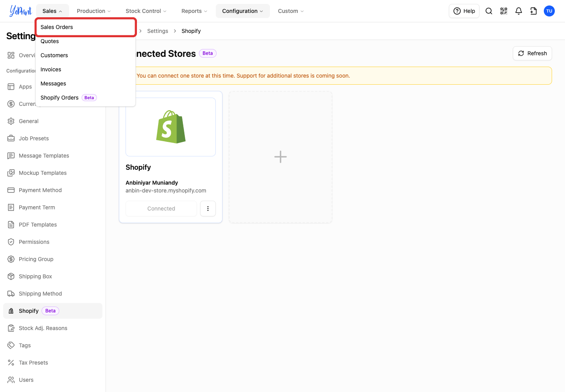Image resolution: width=565 pixels, height=392 pixels.
Task: Select Shopify Orders Beta menu item
Action: point(86,98)
